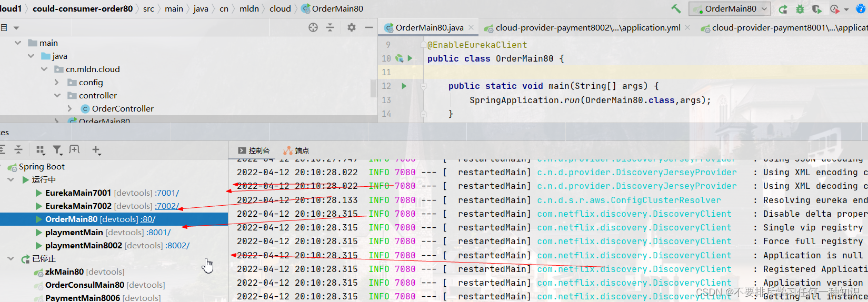Viewport: 868px width, 302px height.
Task: Collapse the 运行中 running group
Action: [x=11, y=180]
